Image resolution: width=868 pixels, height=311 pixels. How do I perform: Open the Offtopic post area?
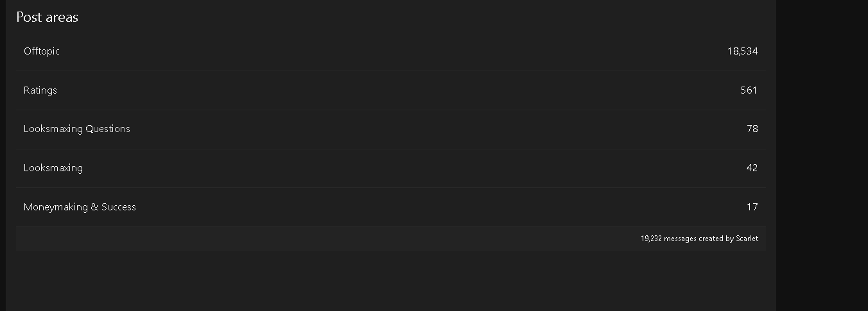point(42,51)
